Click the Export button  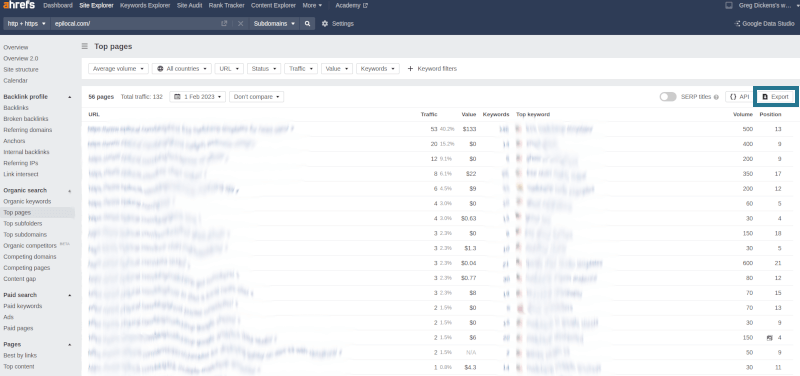click(776, 96)
